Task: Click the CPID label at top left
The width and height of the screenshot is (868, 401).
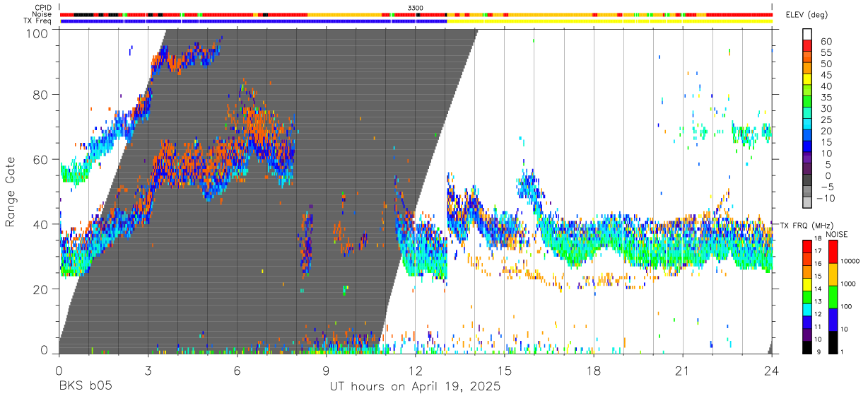Action: (43, 8)
